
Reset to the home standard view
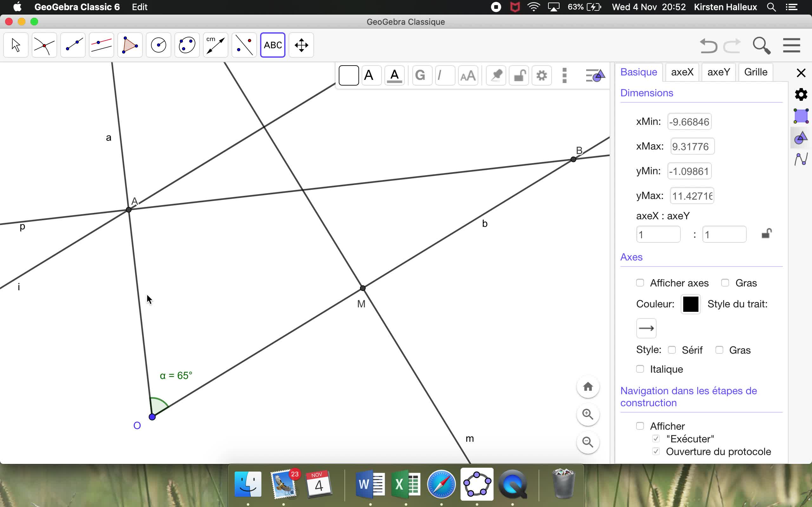(587, 387)
